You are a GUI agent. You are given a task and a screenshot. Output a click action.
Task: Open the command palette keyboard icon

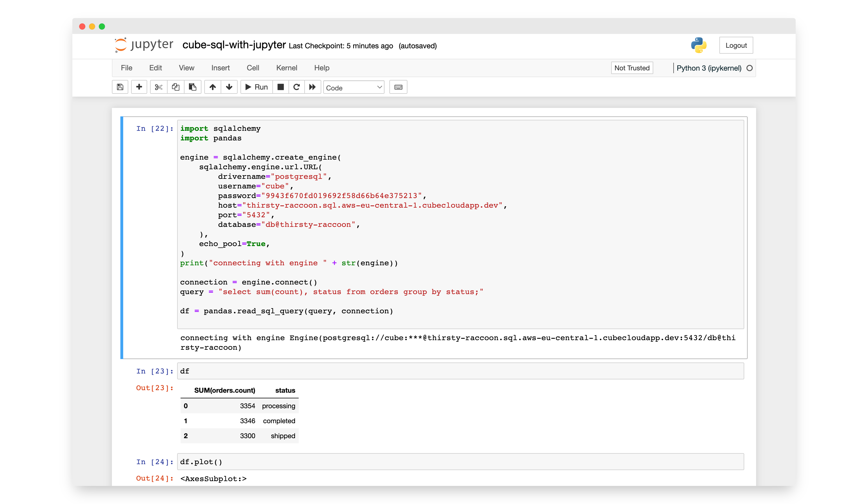point(398,87)
